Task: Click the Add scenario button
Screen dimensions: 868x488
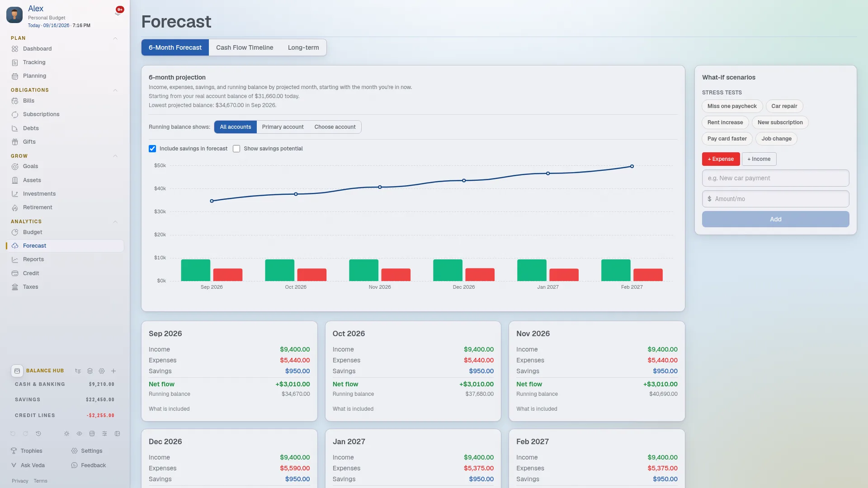Action: pos(776,219)
